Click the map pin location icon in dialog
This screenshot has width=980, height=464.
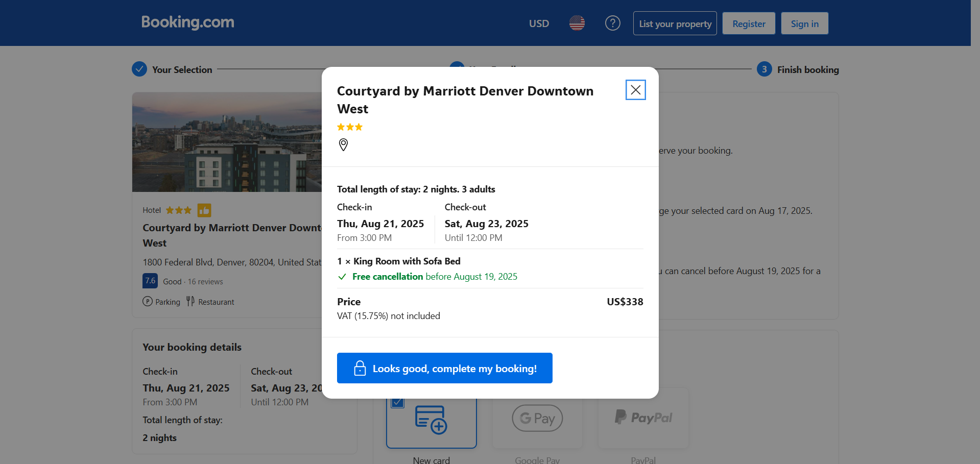tap(343, 145)
